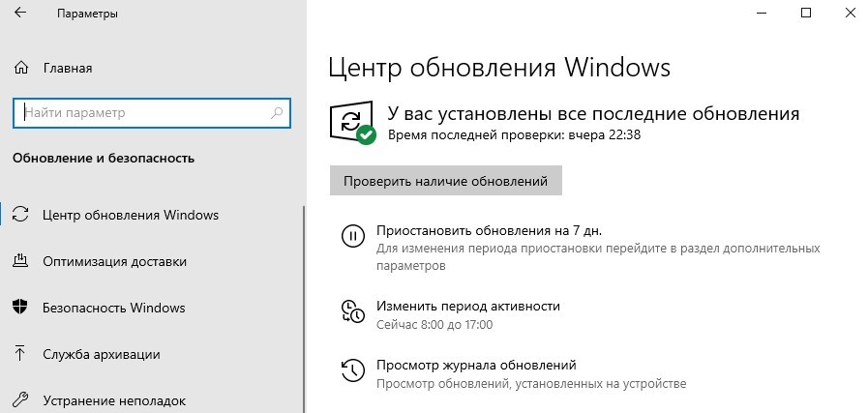Click Проверить наличие обновлений button
This screenshot has width=868, height=413.
click(446, 181)
